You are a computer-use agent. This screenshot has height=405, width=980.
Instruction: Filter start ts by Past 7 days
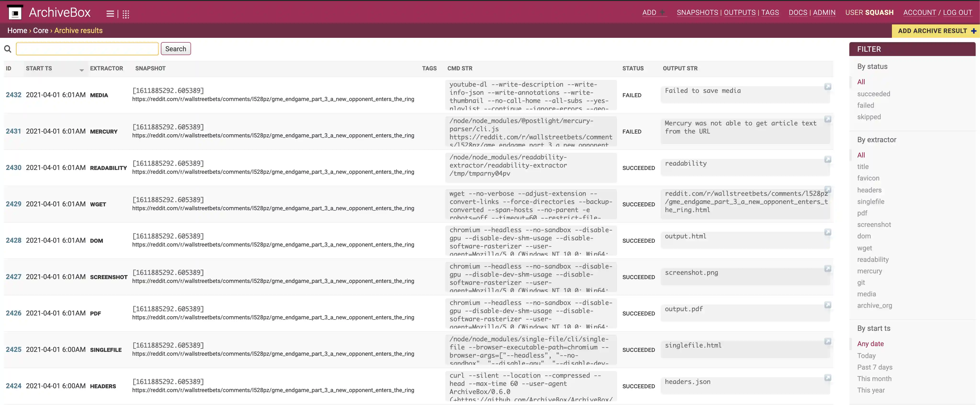click(x=874, y=367)
